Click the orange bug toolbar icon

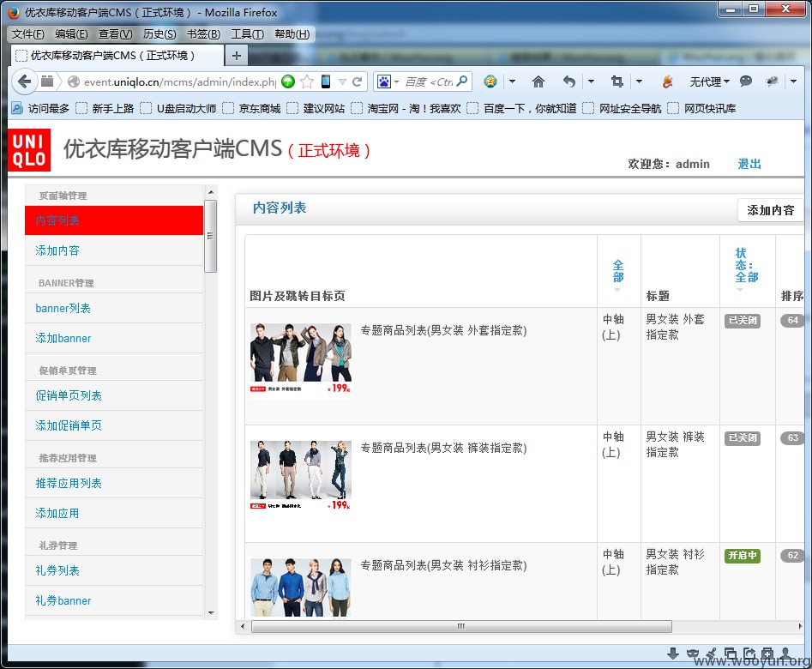[667, 81]
